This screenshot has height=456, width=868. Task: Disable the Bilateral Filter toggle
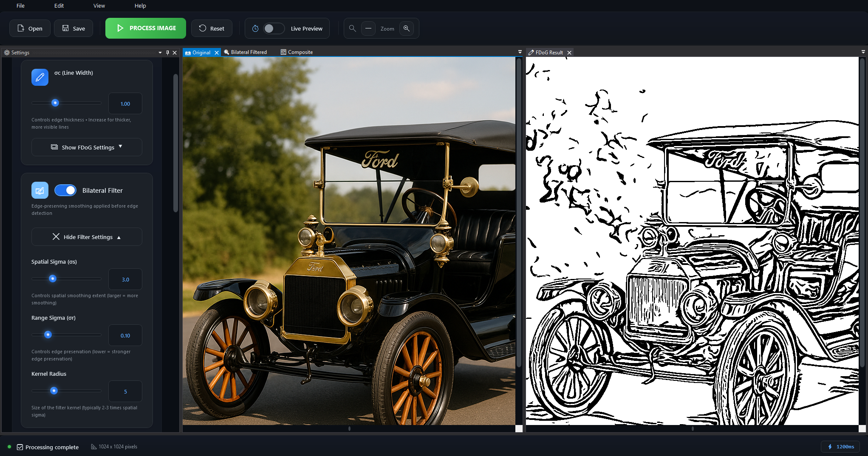pos(65,191)
